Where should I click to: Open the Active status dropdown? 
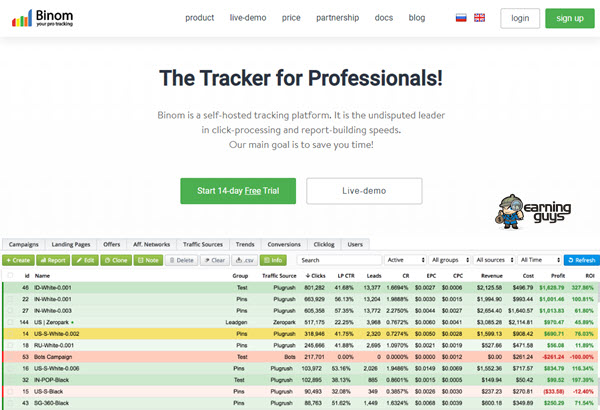tap(408, 260)
